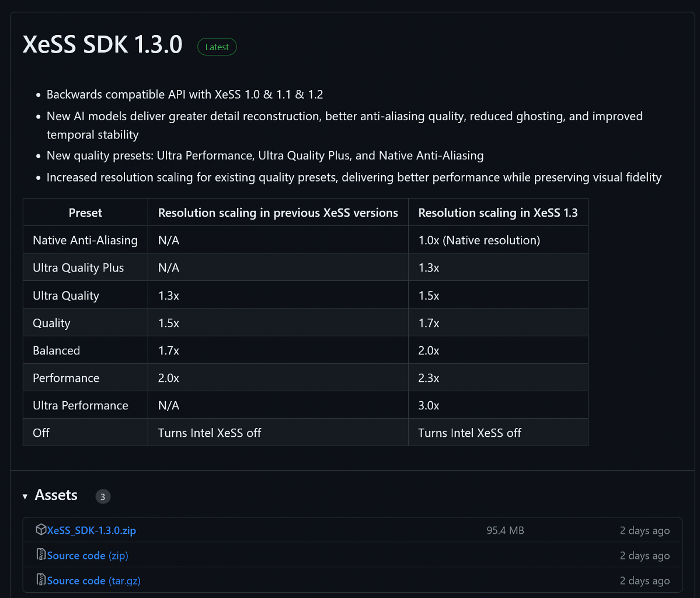Click the Ultra Quality preset cell
The width and height of the screenshot is (700, 598).
[x=85, y=295]
